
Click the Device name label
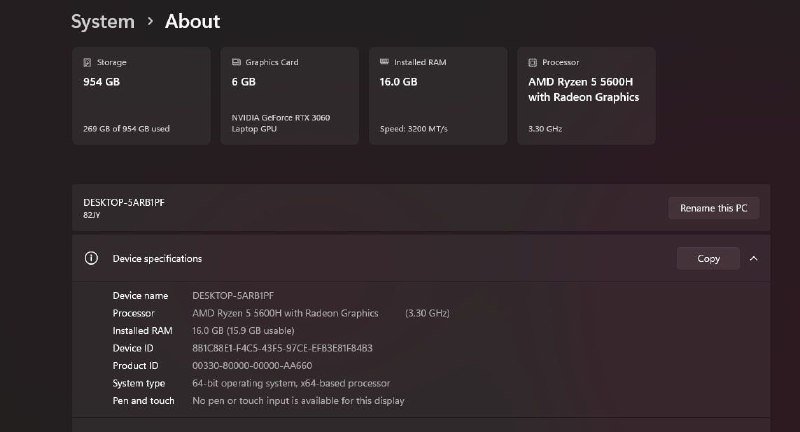140,296
